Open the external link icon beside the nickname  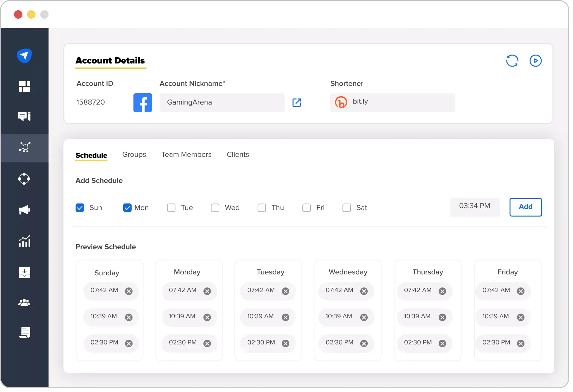[297, 102]
